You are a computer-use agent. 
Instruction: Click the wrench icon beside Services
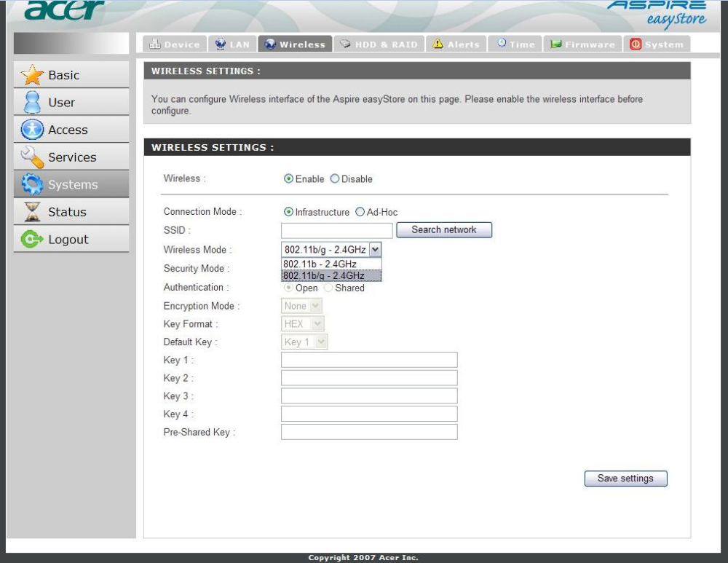32,157
